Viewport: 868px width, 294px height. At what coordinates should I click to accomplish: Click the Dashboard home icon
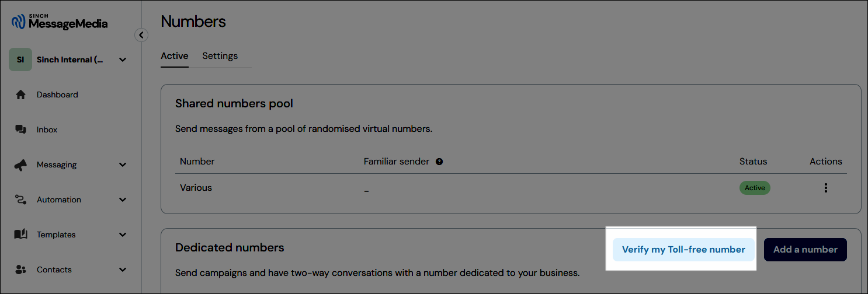[21, 94]
